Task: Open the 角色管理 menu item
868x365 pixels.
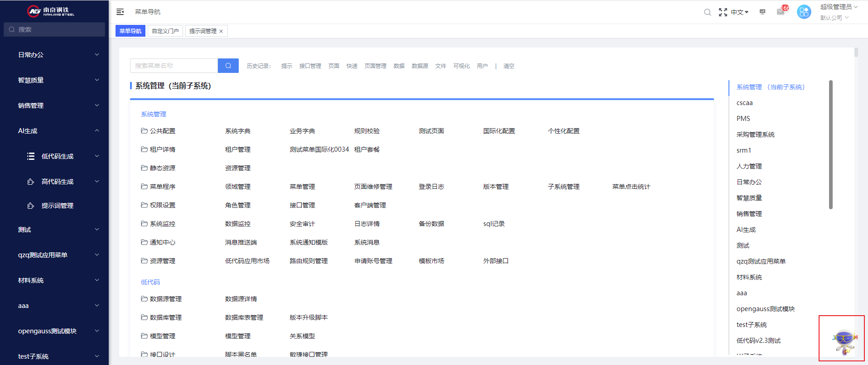Action: pyautogui.click(x=238, y=205)
